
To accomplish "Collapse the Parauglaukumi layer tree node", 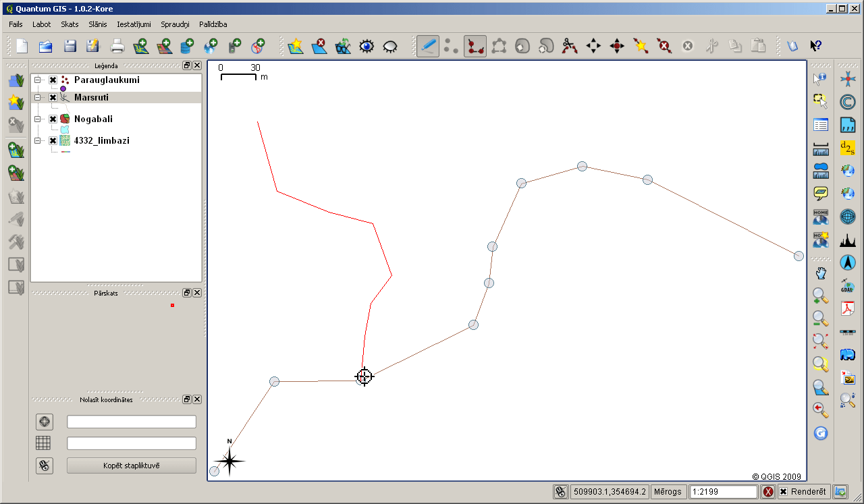I will [38, 80].
